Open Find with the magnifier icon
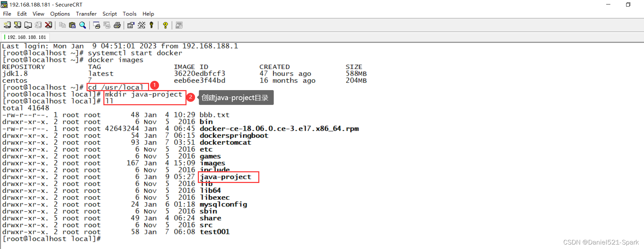This screenshot has width=644, height=249. click(82, 25)
